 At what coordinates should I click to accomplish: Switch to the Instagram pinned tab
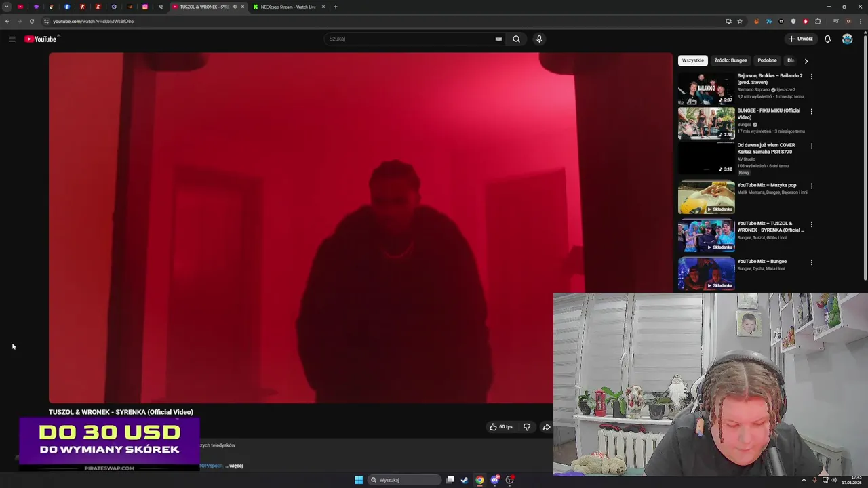tap(145, 7)
